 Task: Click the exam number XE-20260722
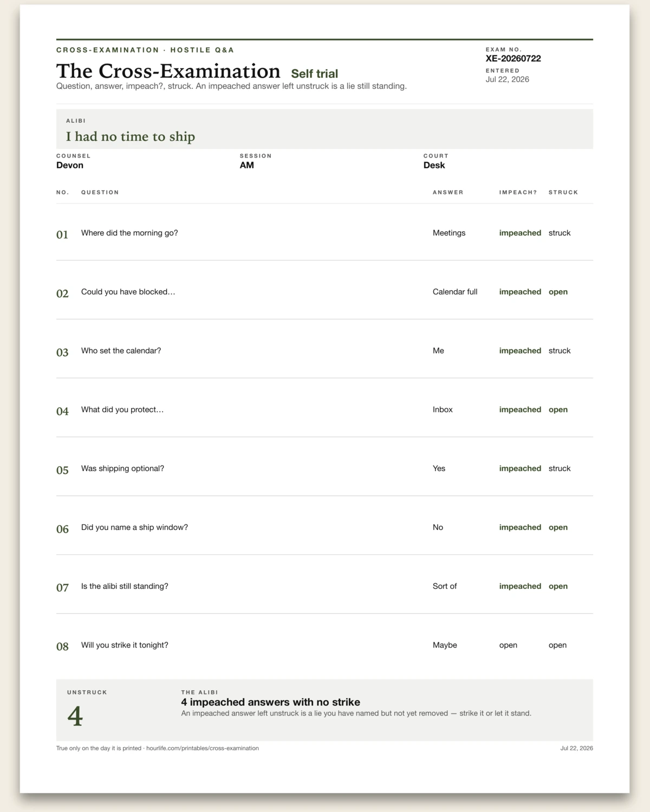513,58
